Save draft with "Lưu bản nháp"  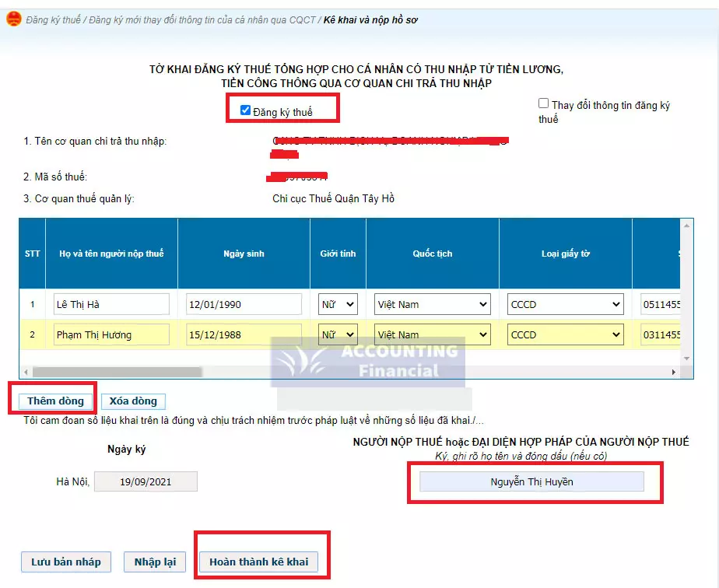click(x=66, y=562)
